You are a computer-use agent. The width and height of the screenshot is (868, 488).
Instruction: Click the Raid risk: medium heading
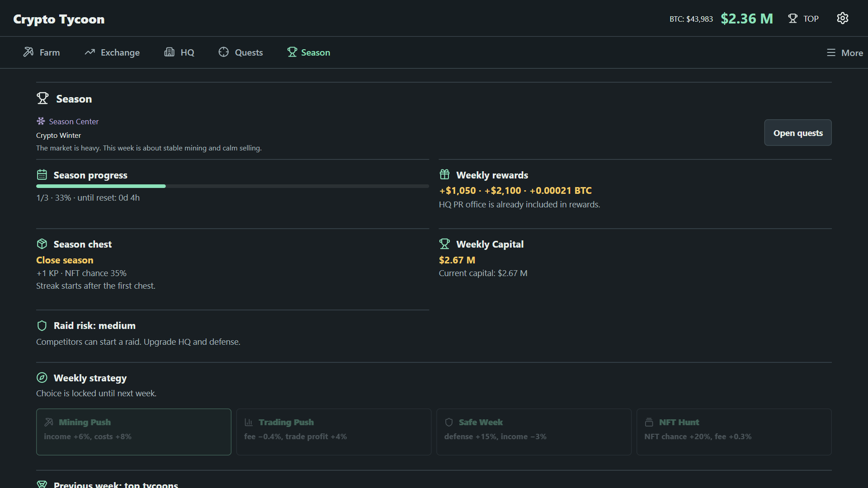(94, 326)
